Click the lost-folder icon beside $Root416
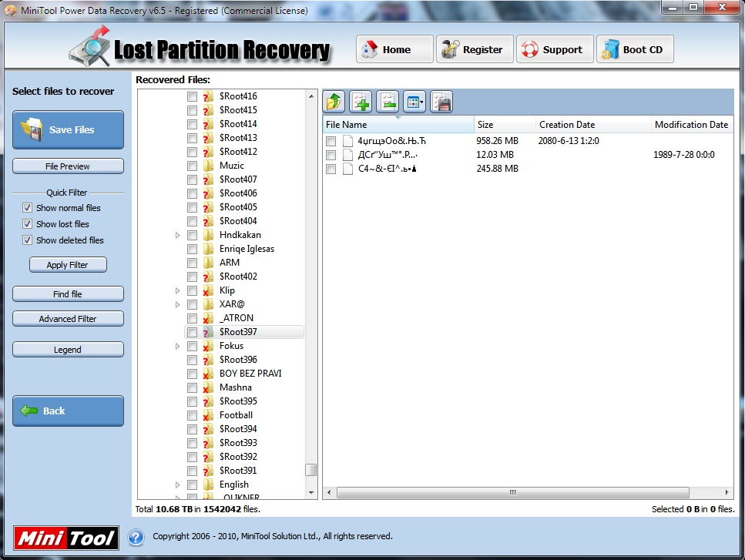The width and height of the screenshot is (745, 560). click(x=208, y=96)
